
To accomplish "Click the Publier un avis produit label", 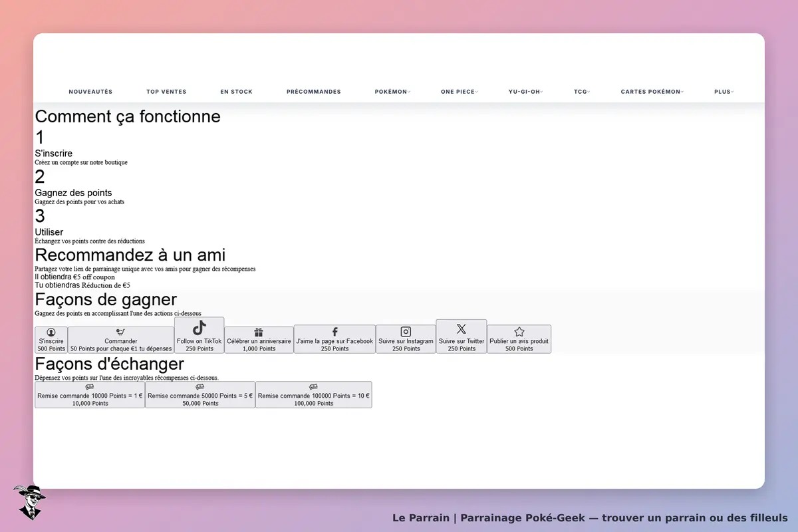I will click(519, 341).
